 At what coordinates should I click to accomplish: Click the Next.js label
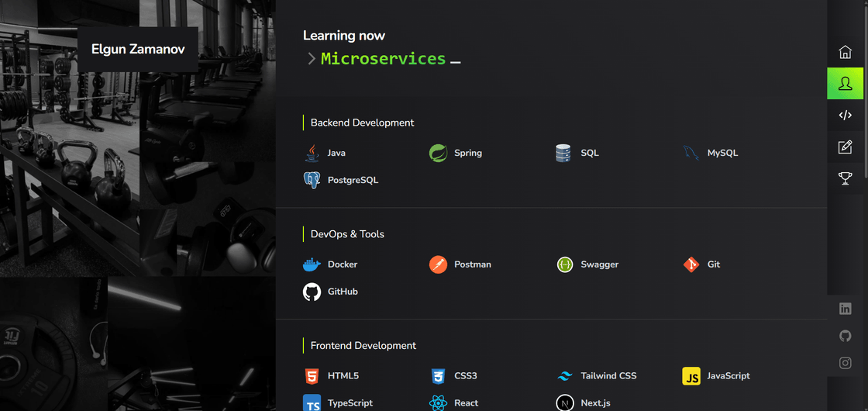pos(595,403)
